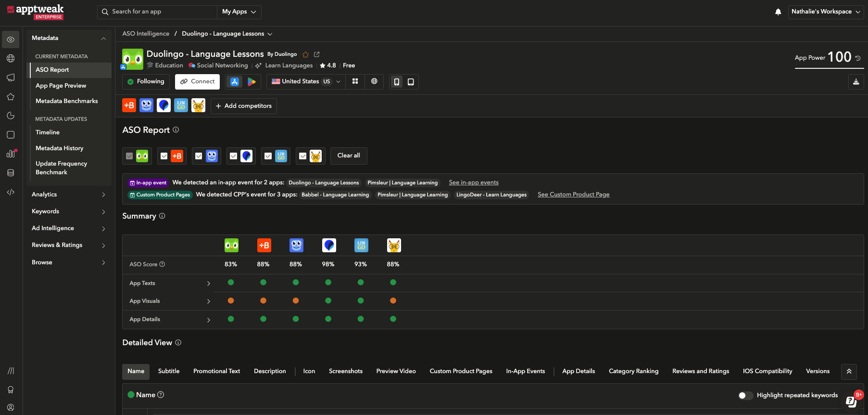Favorite Duolingo with star icon
Screen dimensions: 868x415
[x=305, y=54]
